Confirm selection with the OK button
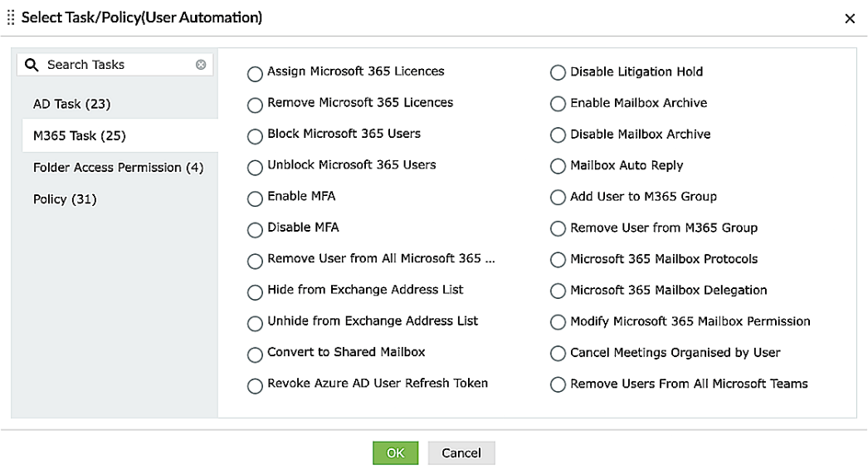The width and height of the screenshot is (868, 475). click(x=395, y=453)
